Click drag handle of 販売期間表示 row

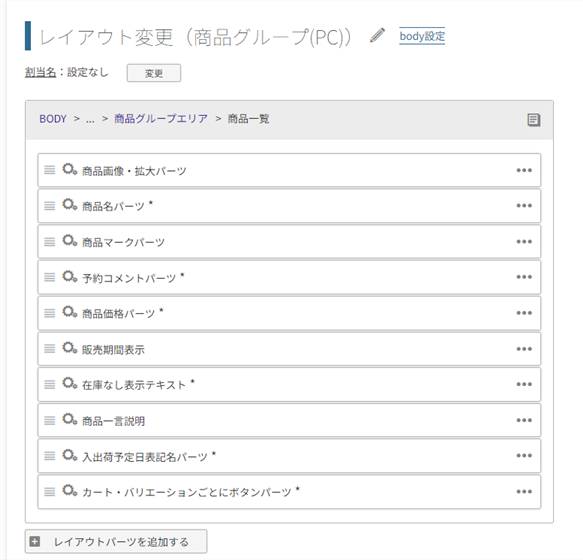(x=49, y=348)
